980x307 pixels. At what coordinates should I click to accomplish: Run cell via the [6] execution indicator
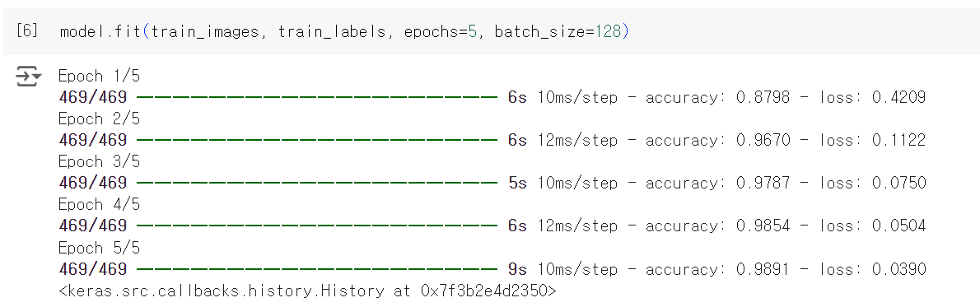[26, 30]
